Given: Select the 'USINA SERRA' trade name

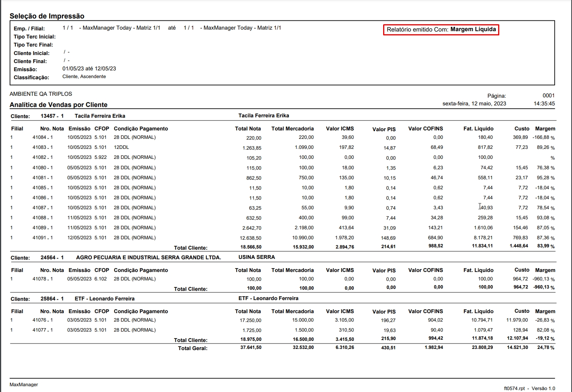Looking at the screenshot, I should 257,257.
